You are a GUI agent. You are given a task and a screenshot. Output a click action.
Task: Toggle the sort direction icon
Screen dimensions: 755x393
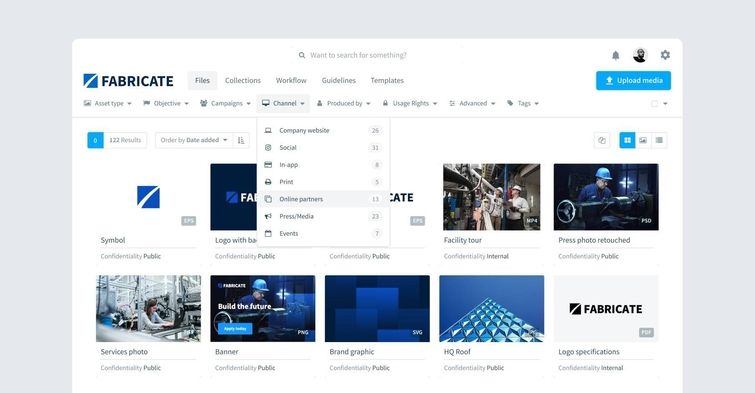tap(241, 140)
